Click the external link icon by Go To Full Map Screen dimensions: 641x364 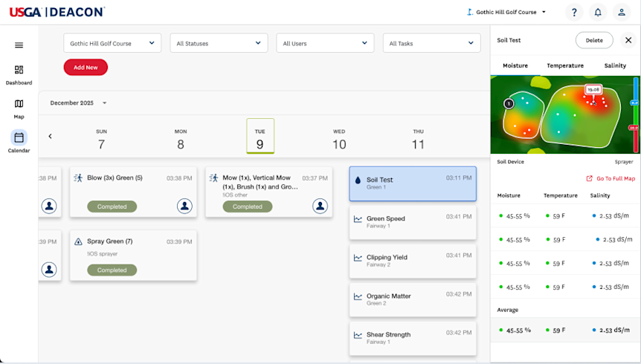coord(589,178)
